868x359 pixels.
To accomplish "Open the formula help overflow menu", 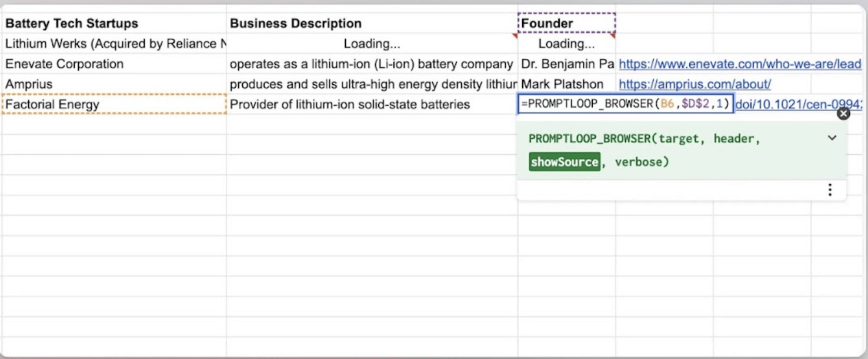I will 830,190.
